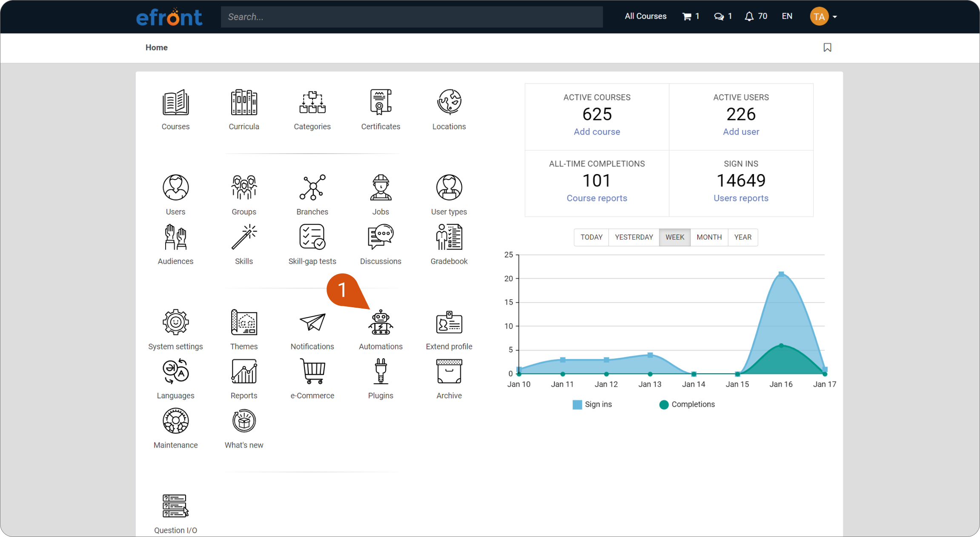Open the Themes icon
Image resolution: width=980 pixels, height=537 pixels.
244,322
